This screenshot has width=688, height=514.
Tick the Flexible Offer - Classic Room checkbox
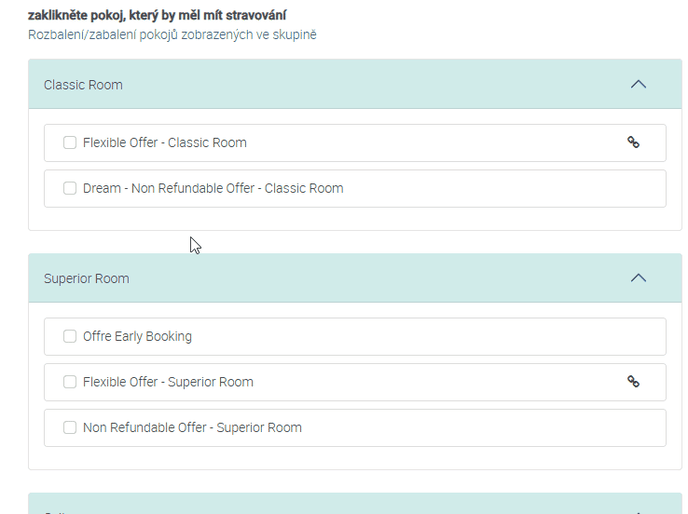70,143
